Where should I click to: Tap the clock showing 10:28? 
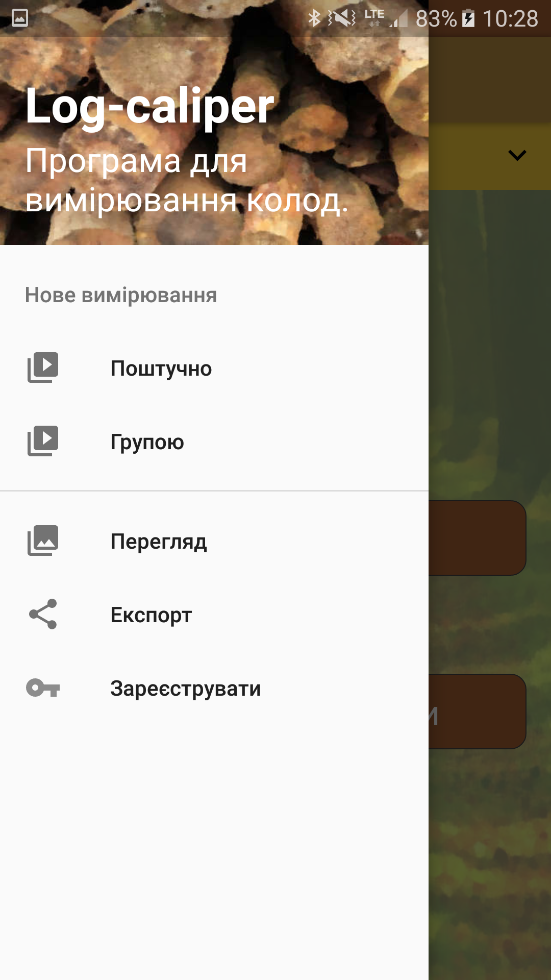(x=510, y=19)
